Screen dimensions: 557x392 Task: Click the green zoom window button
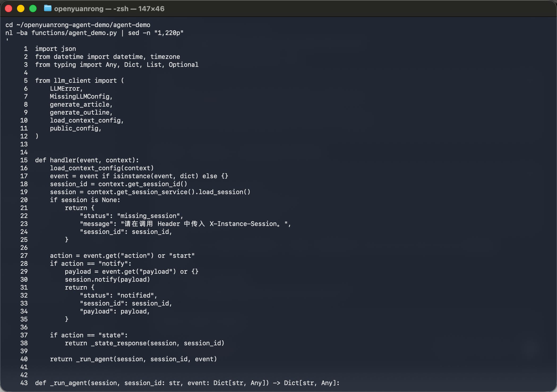[33, 9]
